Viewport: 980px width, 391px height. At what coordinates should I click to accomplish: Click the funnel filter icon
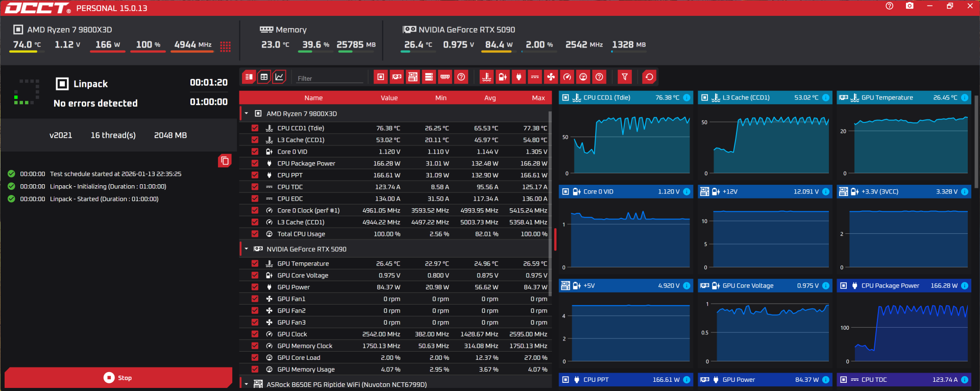pos(625,77)
